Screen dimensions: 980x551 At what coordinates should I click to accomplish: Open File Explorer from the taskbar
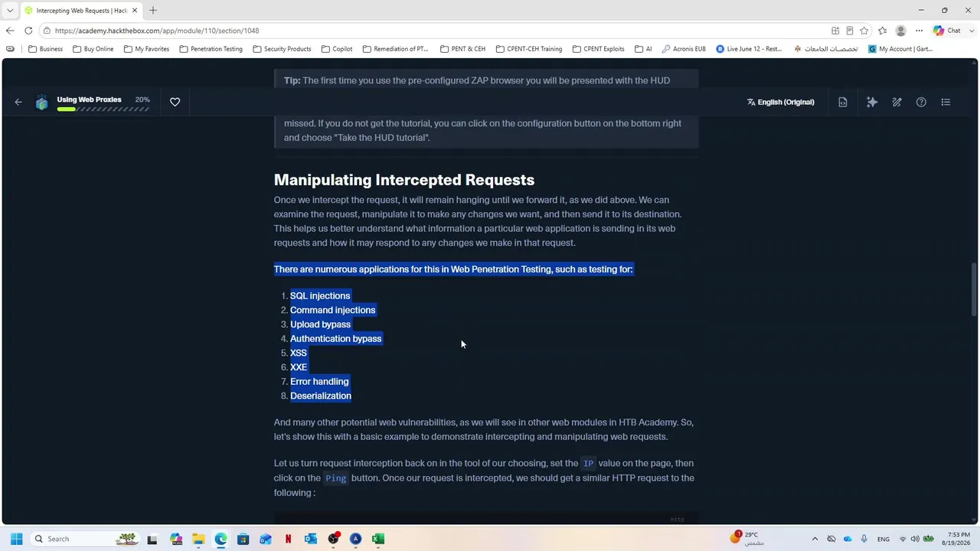(198, 539)
